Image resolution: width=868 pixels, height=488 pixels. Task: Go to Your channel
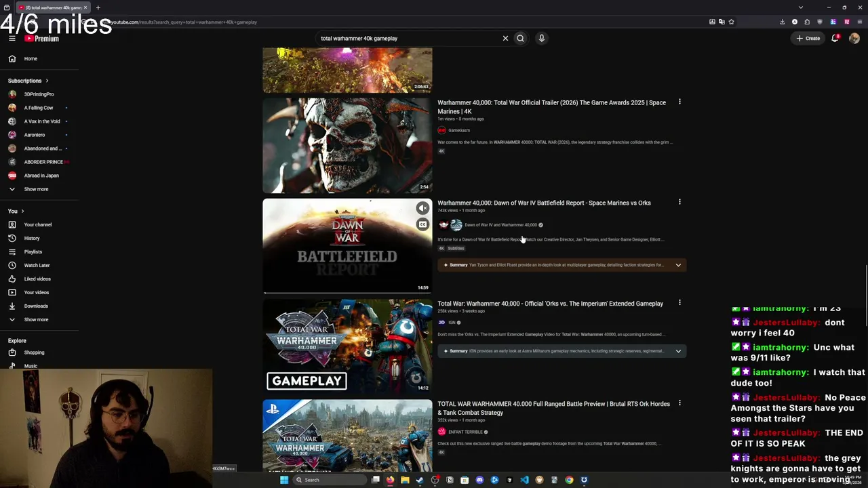tap(39, 224)
